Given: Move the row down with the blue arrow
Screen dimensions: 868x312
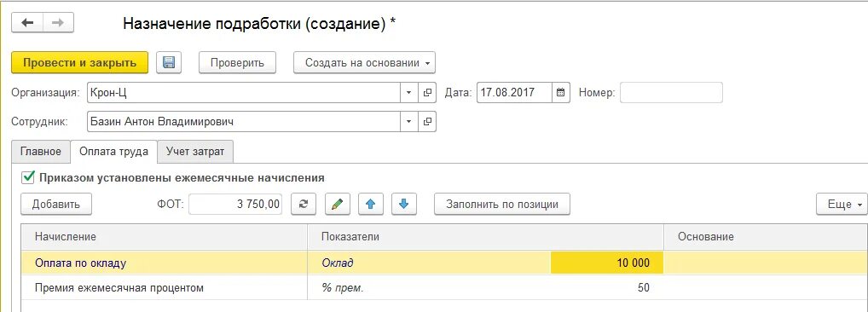Looking at the screenshot, I should [x=404, y=204].
